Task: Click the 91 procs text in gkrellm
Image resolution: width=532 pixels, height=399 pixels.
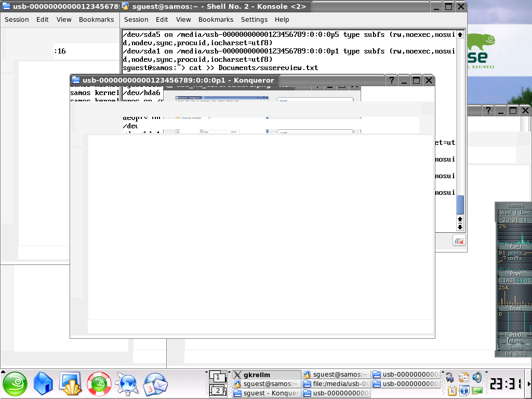Action: pos(510,253)
